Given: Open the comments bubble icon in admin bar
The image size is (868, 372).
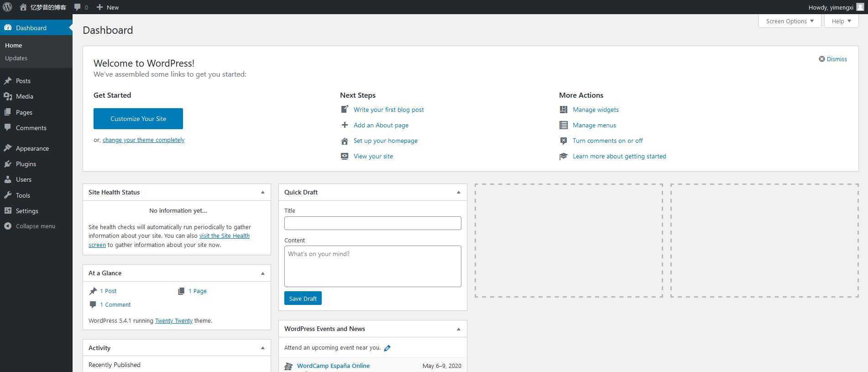Looking at the screenshot, I should (78, 7).
